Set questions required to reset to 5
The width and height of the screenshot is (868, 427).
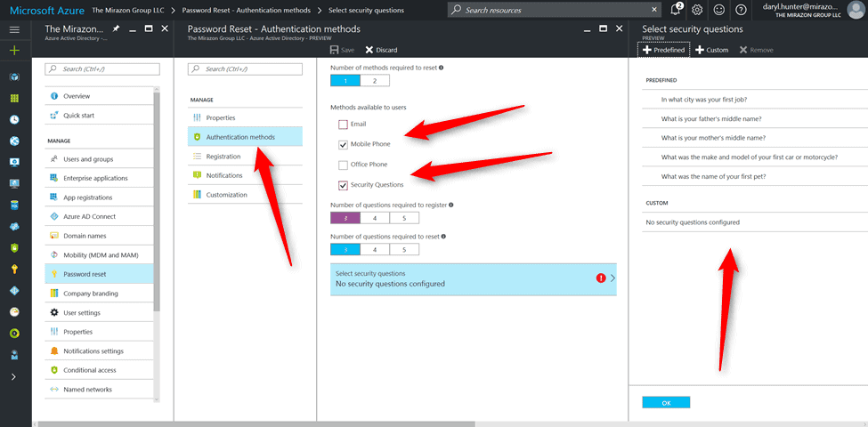pos(404,249)
